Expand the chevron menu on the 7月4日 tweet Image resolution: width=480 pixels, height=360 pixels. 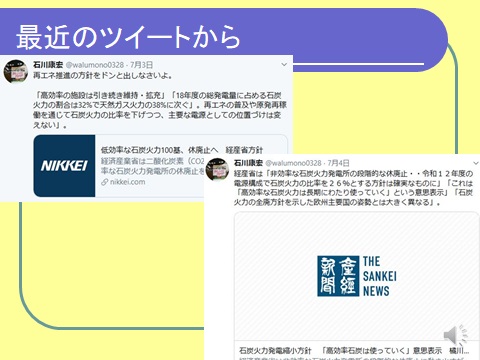[x=476, y=163]
